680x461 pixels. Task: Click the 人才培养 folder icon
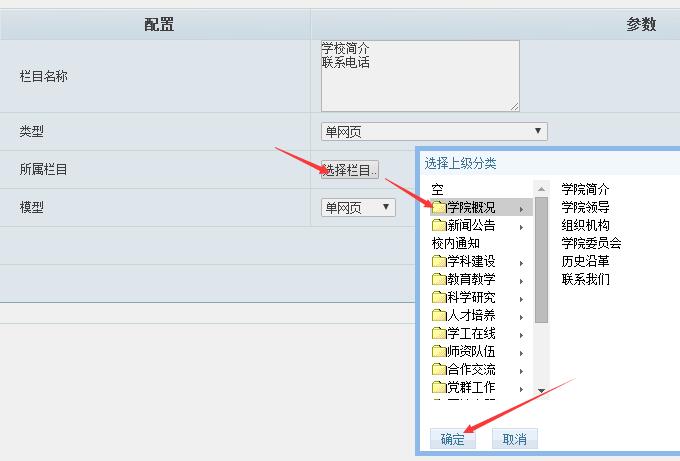tap(439, 315)
